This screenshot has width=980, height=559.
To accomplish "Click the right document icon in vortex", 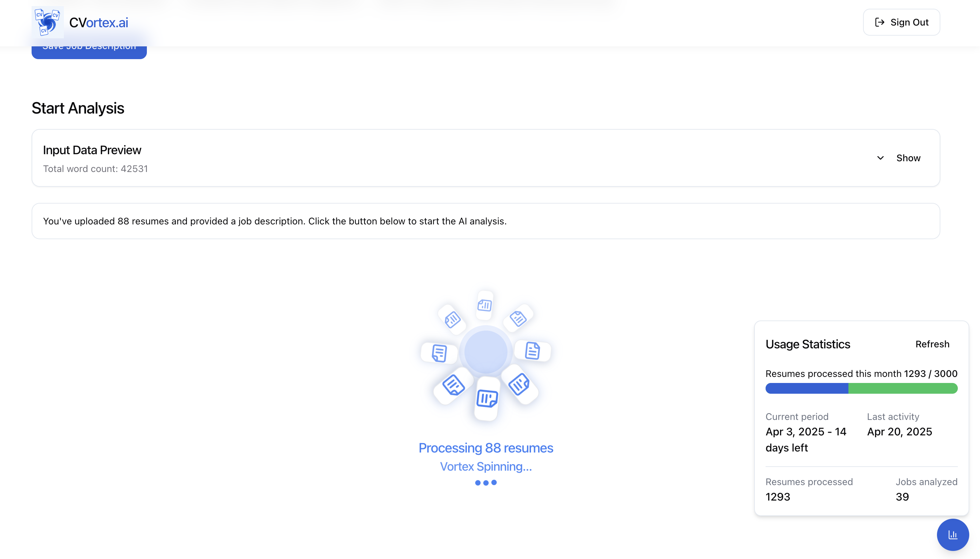I will 533,350.
